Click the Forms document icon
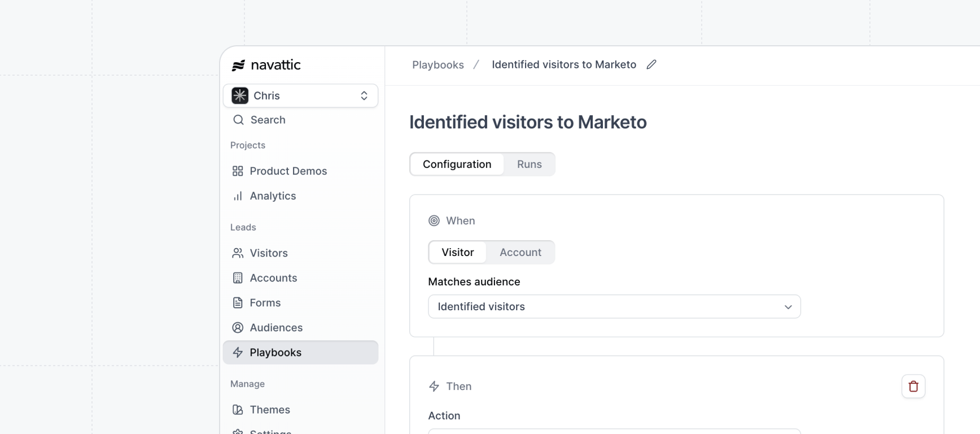Viewport: 980px width, 434px height. point(238,302)
